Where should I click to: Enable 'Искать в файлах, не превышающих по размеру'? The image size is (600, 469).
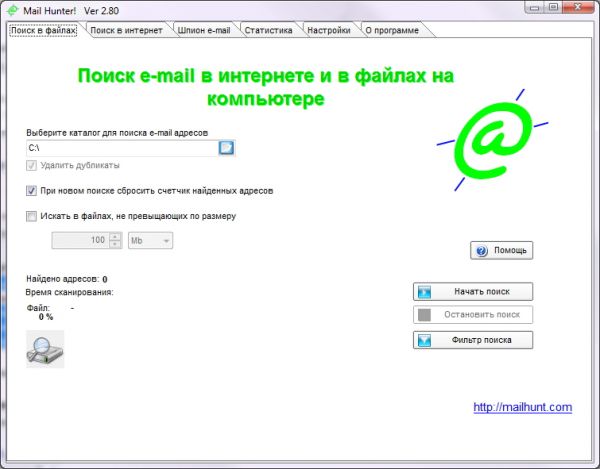[x=31, y=216]
